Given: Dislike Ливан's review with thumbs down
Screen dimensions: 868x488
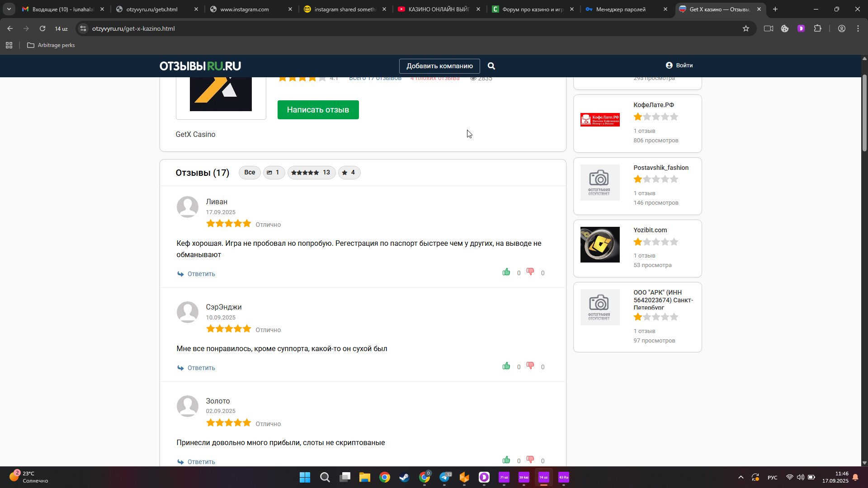Looking at the screenshot, I should pos(530,272).
